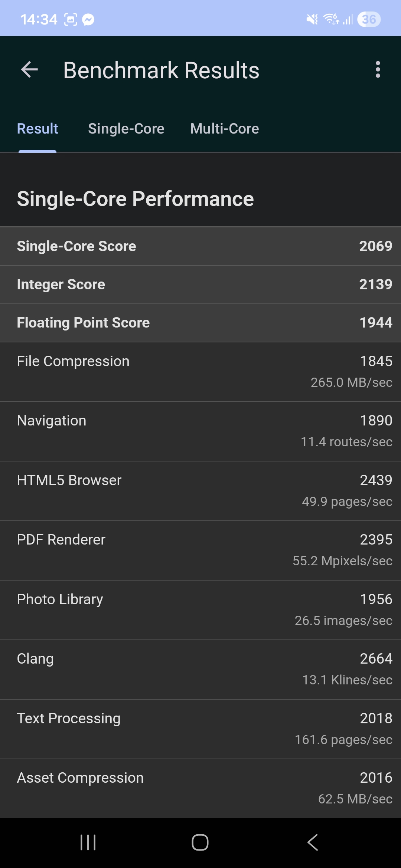Switch to the Single-Core tab
The image size is (401, 868).
click(x=126, y=129)
